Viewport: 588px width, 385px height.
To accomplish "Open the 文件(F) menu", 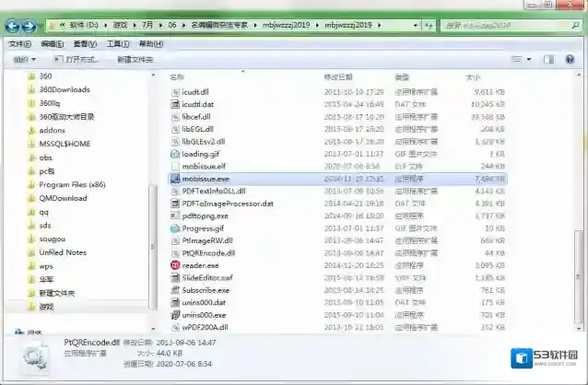I will coord(20,44).
